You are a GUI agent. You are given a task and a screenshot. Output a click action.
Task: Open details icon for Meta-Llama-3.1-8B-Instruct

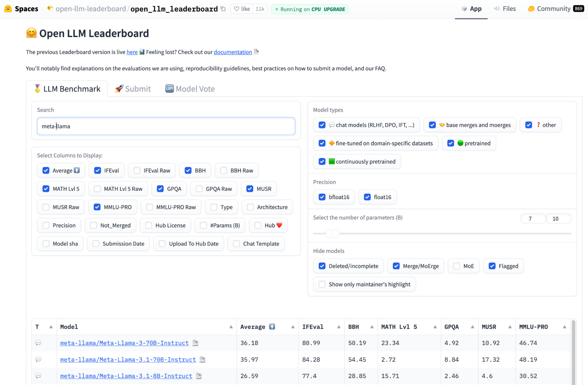click(199, 376)
